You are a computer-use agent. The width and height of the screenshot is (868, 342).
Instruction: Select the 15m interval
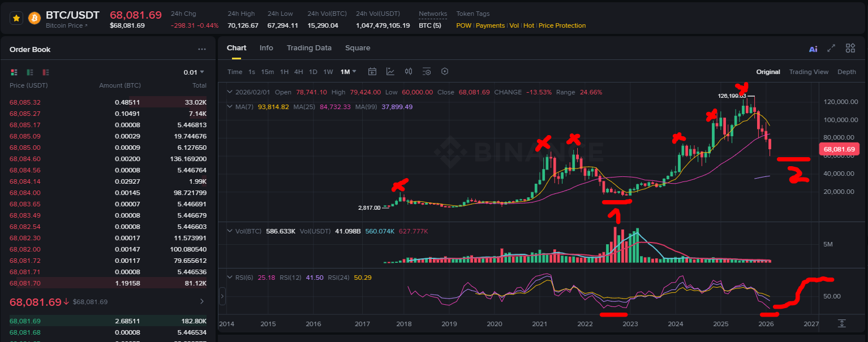(268, 72)
